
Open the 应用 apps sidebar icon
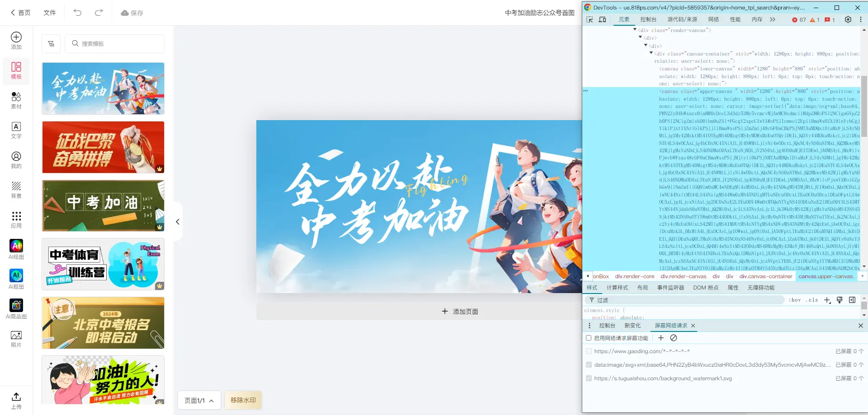pyautogui.click(x=16, y=219)
